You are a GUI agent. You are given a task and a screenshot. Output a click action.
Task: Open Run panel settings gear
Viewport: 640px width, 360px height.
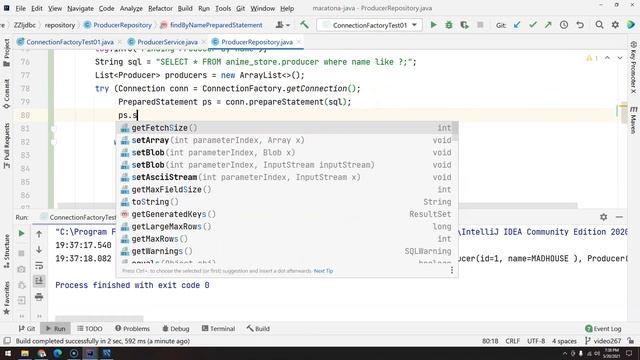[603, 217]
